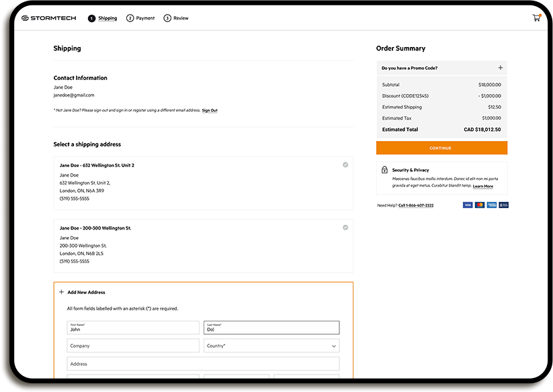Click the orange Continue button
Screen dimensions: 553x392
pos(441,148)
